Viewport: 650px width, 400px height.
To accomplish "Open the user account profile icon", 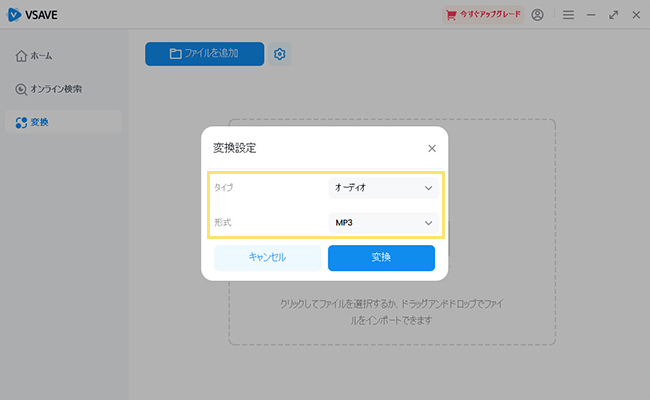I will (x=537, y=15).
